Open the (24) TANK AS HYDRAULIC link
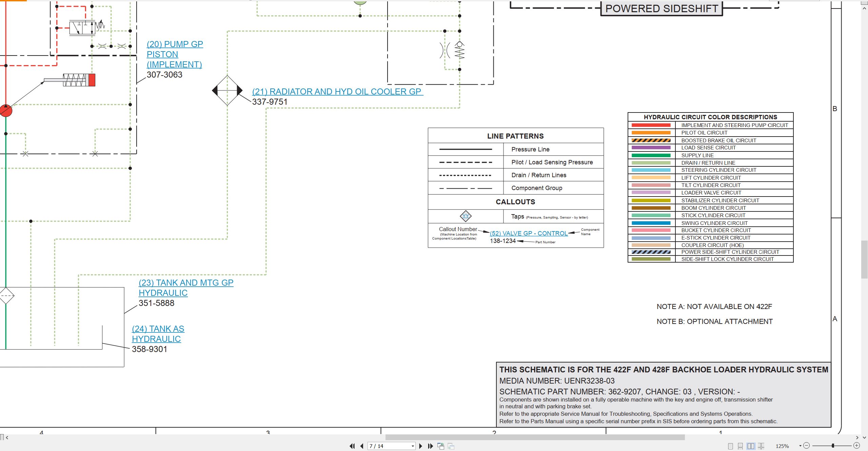 coord(158,334)
